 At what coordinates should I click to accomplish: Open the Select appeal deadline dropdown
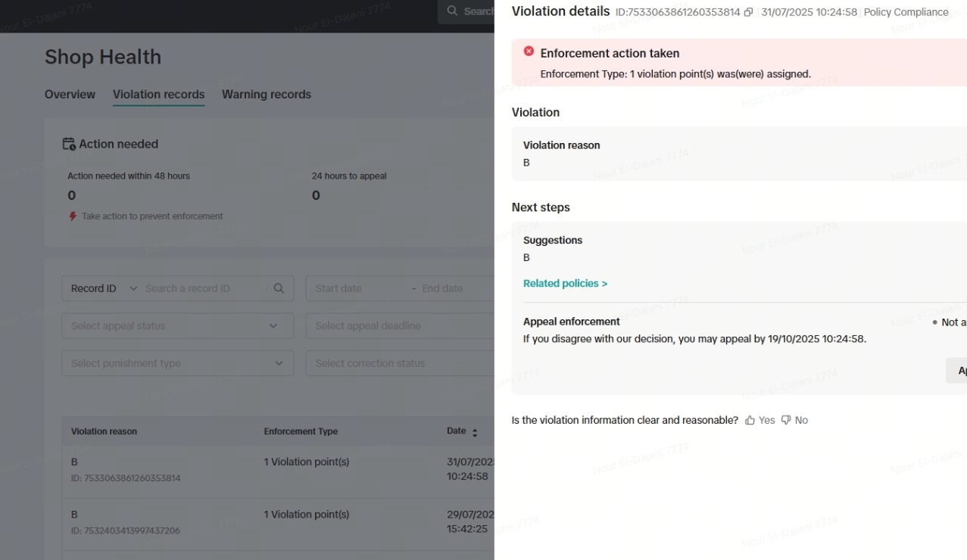pos(401,326)
